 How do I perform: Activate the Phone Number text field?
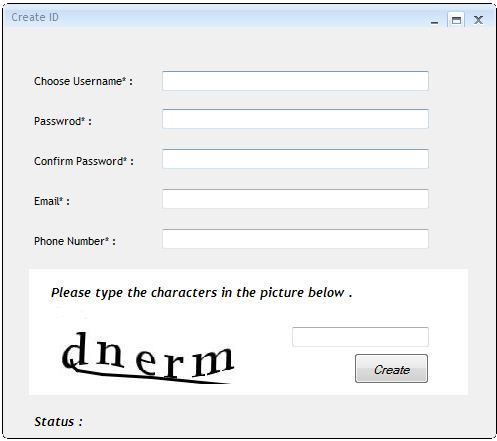point(295,239)
